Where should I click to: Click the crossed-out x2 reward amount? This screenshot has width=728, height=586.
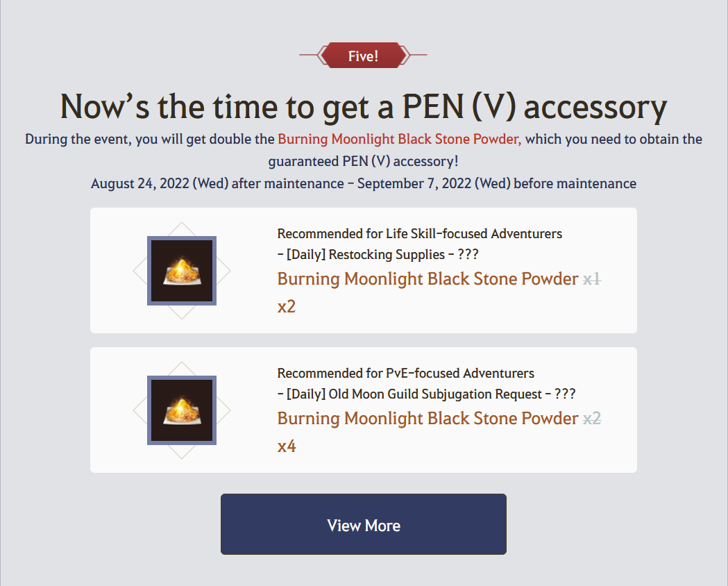[x=592, y=419]
